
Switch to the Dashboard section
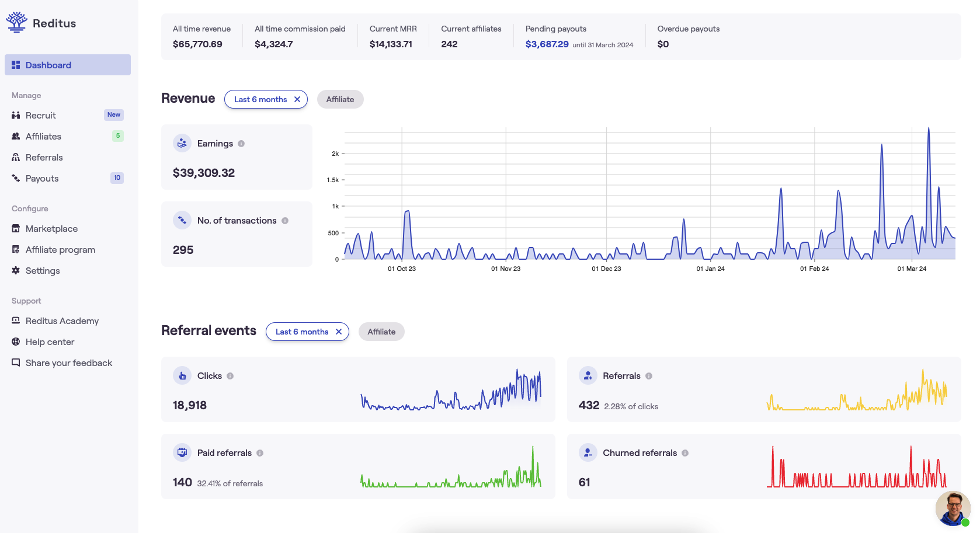coord(48,65)
